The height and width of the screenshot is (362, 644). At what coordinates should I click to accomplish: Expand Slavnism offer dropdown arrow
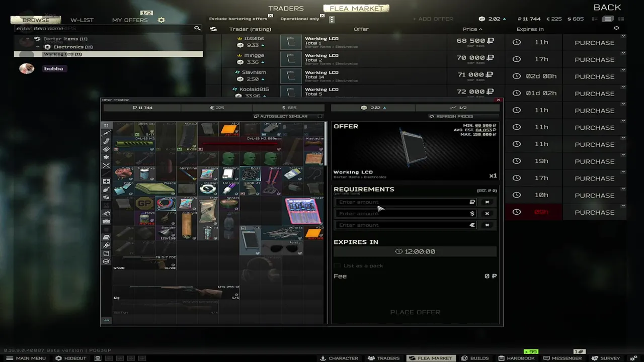[623, 70]
